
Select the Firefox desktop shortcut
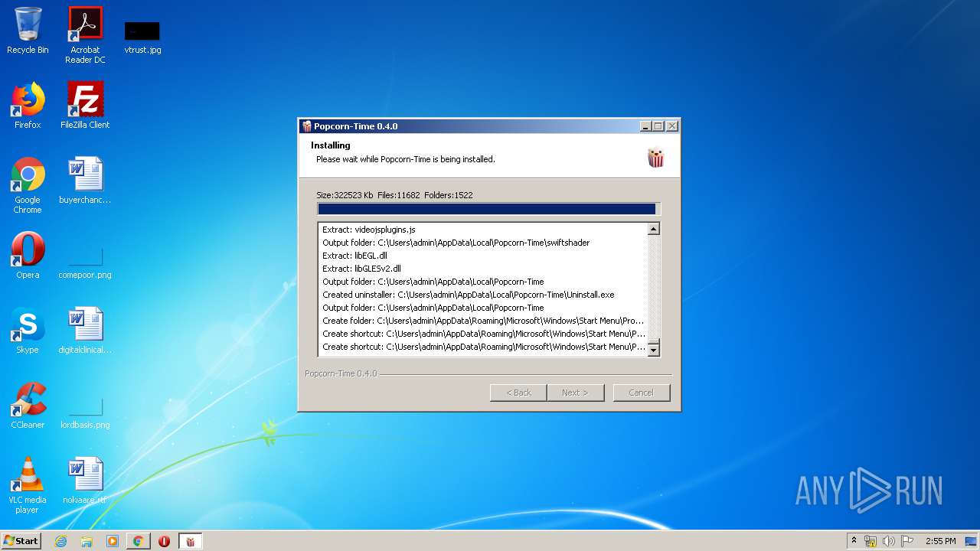[x=28, y=106]
